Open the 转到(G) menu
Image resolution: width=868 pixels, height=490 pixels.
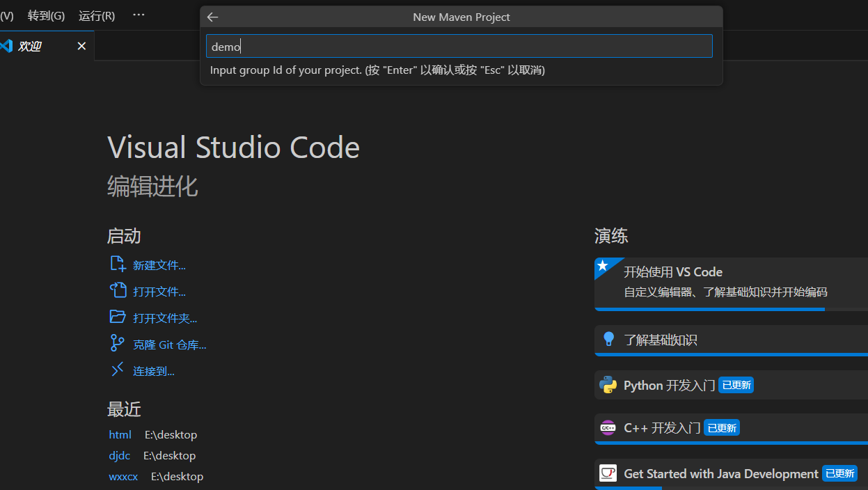tap(46, 15)
